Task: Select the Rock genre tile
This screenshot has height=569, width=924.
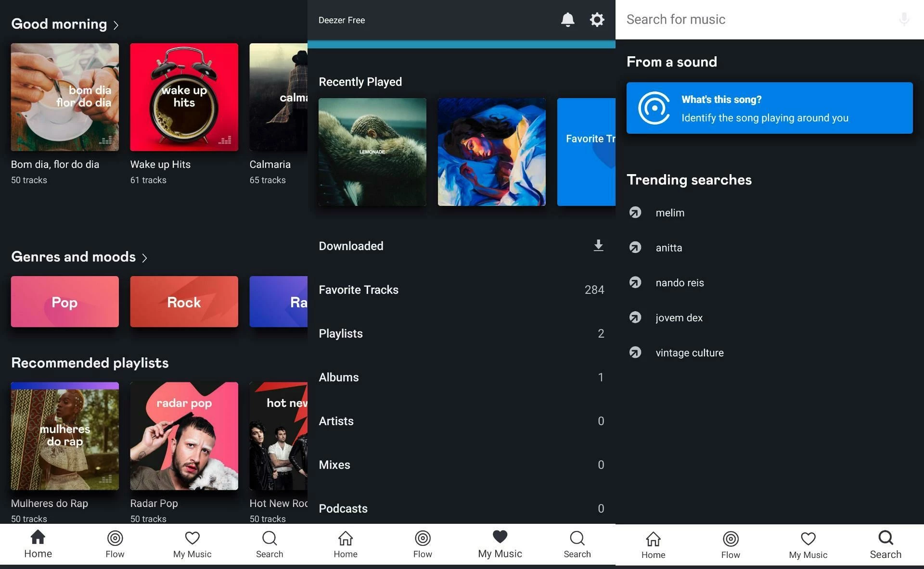Action: point(184,302)
